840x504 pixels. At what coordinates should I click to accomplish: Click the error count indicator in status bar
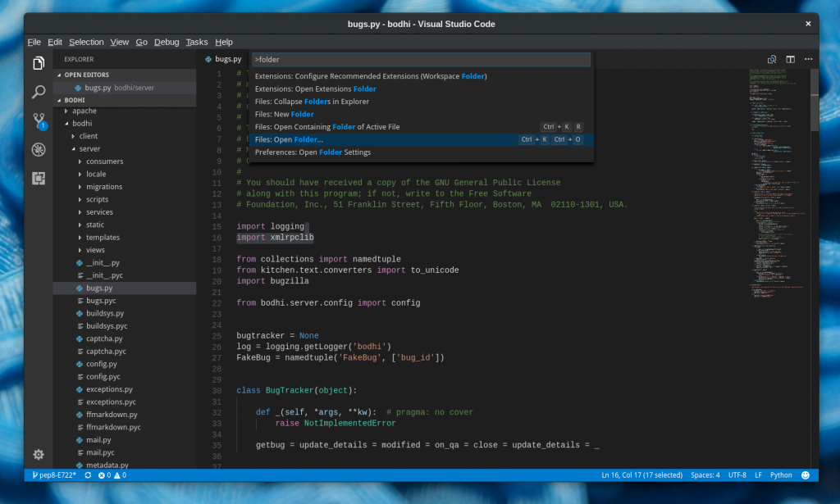(103, 474)
